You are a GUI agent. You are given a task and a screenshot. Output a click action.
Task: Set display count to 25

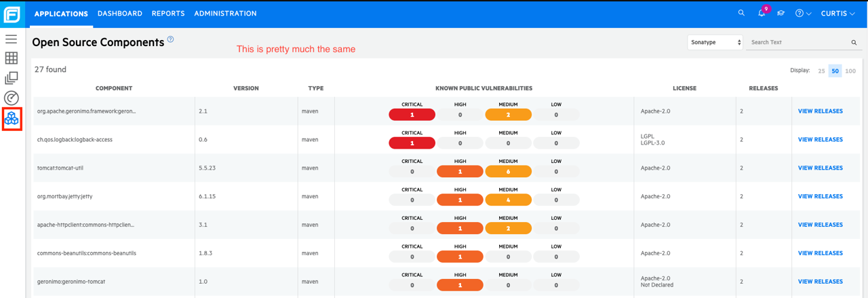[821, 71]
